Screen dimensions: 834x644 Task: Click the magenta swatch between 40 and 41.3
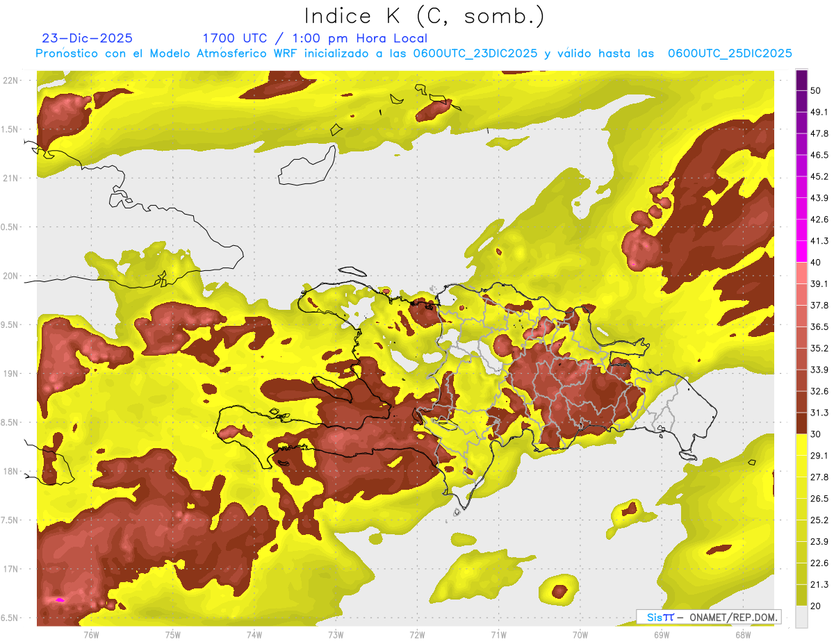(801, 251)
